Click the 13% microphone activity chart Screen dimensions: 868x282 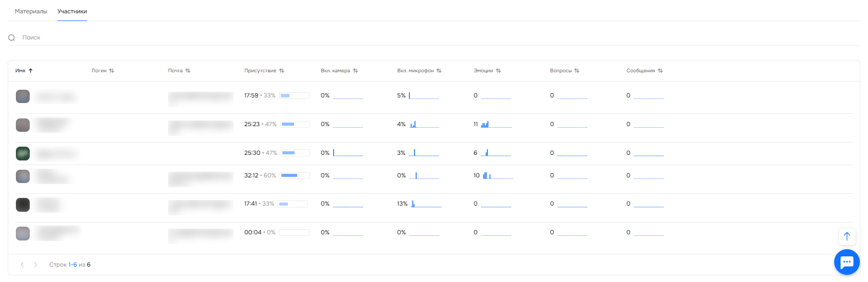pyautogui.click(x=426, y=204)
